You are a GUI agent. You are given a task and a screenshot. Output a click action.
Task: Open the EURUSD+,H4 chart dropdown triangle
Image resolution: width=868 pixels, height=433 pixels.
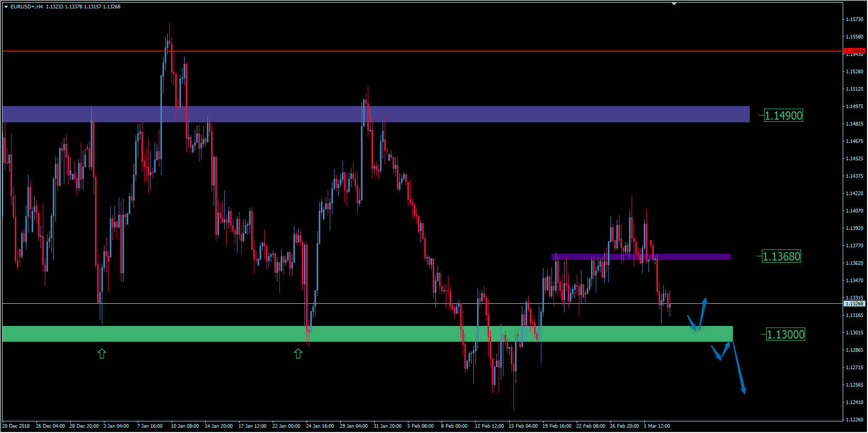6,7
